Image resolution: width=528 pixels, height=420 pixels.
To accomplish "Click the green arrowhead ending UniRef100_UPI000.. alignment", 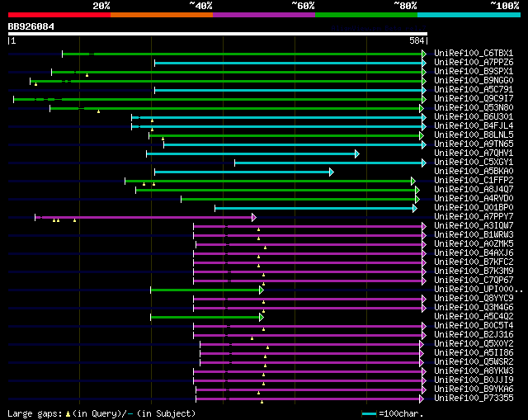I will (x=262, y=290).
